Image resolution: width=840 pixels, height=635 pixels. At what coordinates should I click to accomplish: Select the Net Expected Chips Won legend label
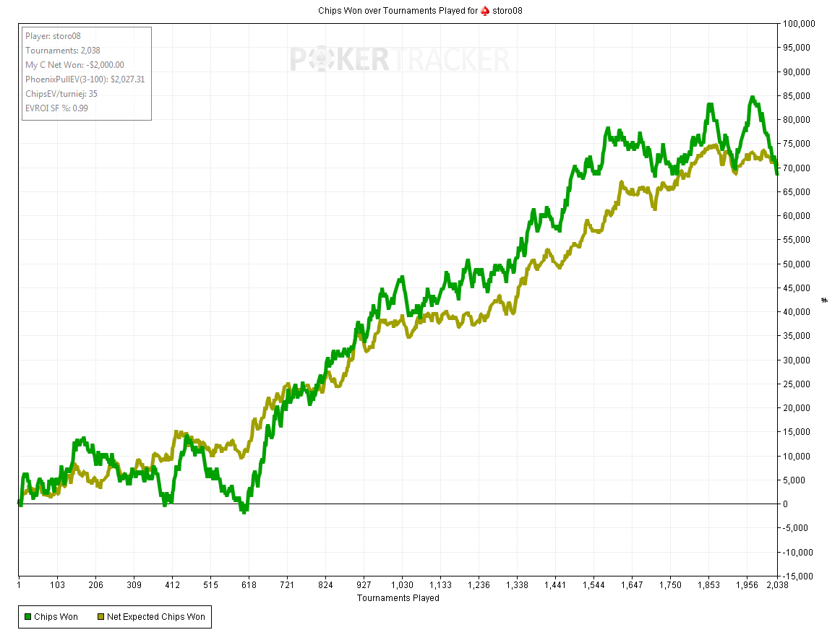tap(155, 616)
